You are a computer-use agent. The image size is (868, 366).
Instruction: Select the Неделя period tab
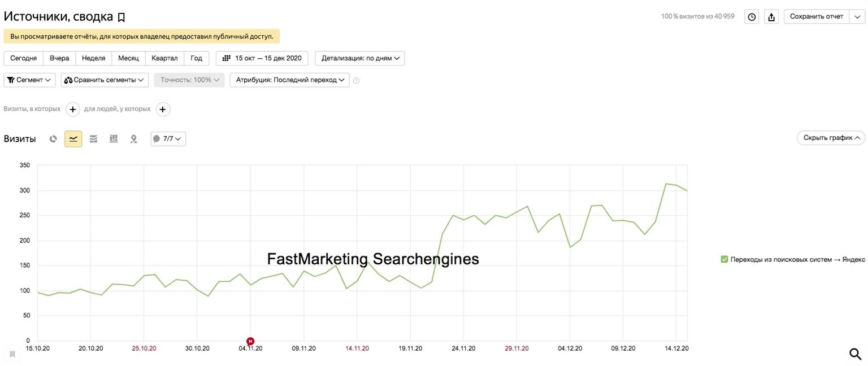point(93,58)
